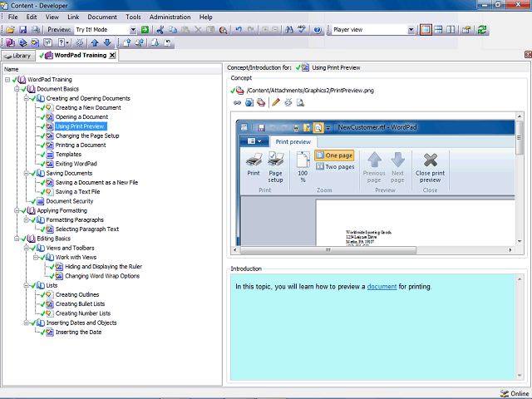Click the Find binoculars icon
Image resolution: width=532 pixels, height=399 pixels.
tap(289, 30)
